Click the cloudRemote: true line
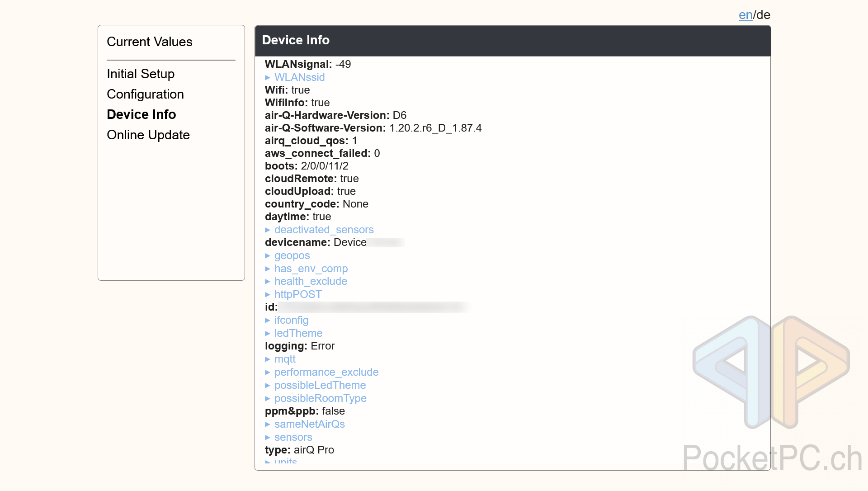The image size is (868, 491). click(x=312, y=179)
